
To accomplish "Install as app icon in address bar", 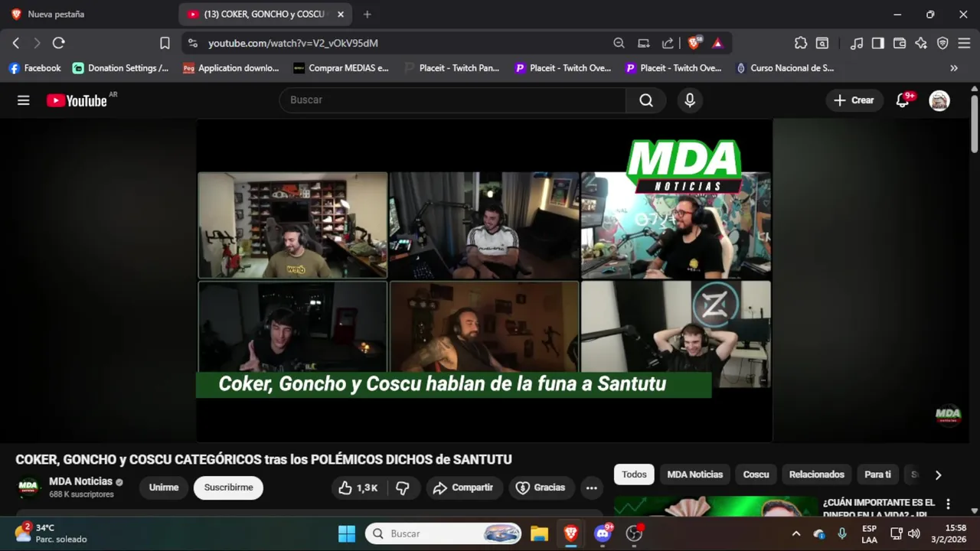I will tap(644, 44).
